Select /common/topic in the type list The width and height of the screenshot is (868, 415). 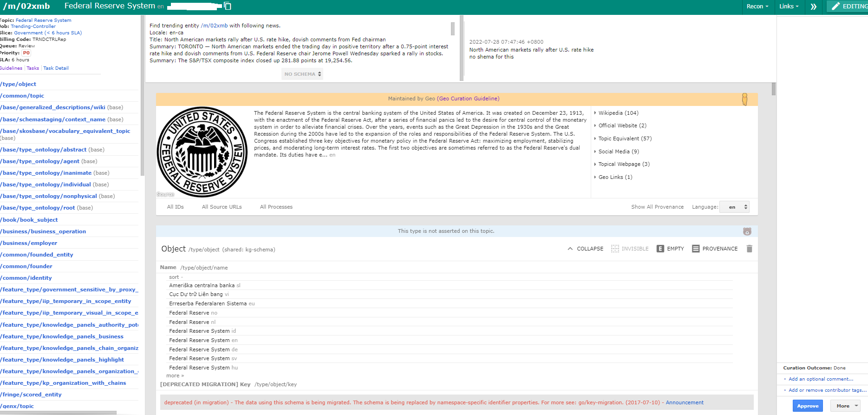pos(22,96)
